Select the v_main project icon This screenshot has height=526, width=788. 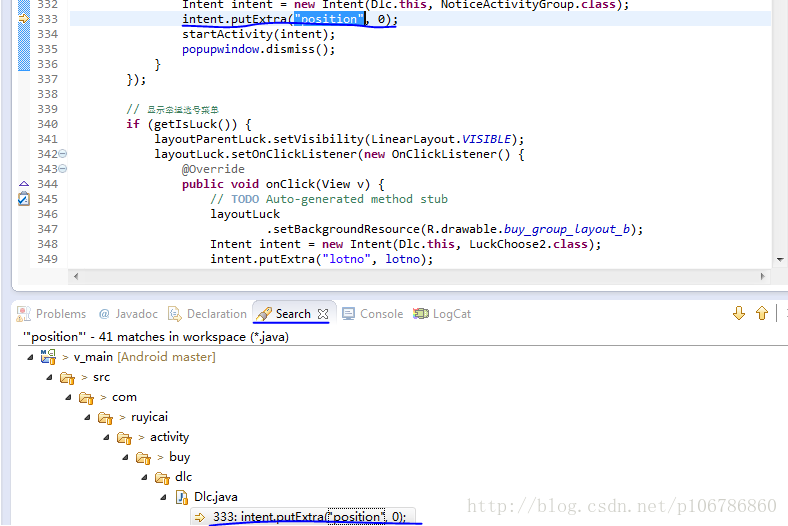(x=48, y=357)
